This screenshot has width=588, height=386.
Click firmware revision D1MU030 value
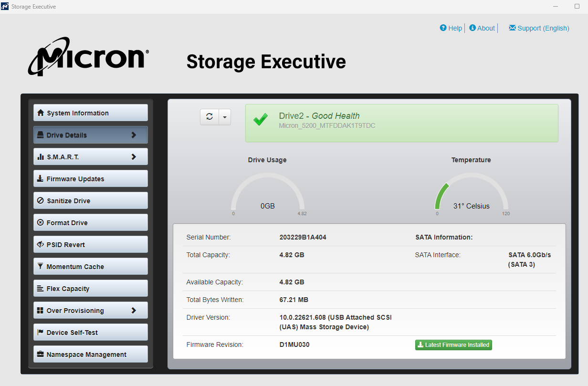point(294,344)
